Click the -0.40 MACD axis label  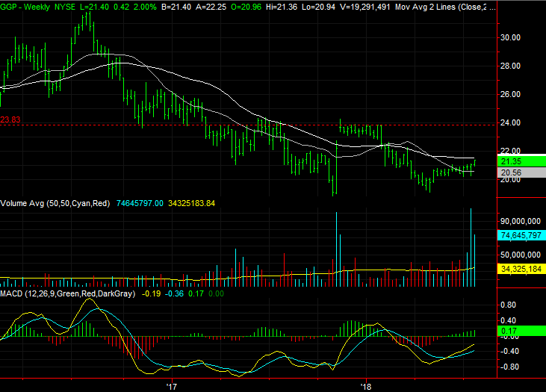[509, 351]
